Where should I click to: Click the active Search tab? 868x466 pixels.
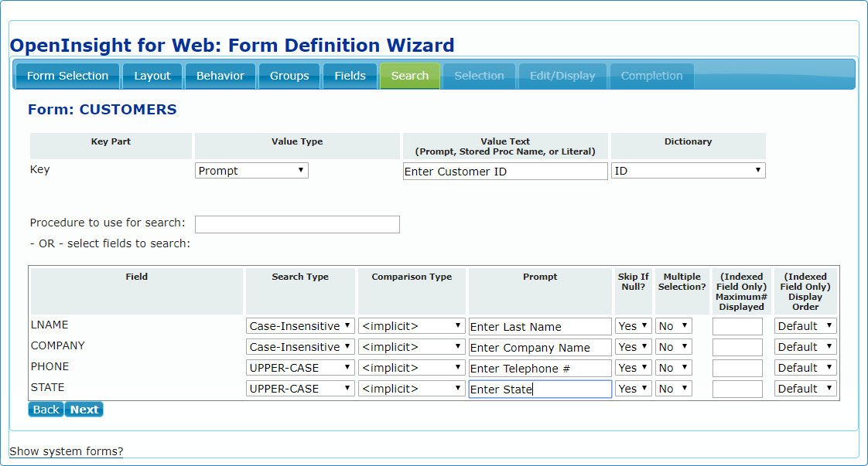tap(410, 76)
